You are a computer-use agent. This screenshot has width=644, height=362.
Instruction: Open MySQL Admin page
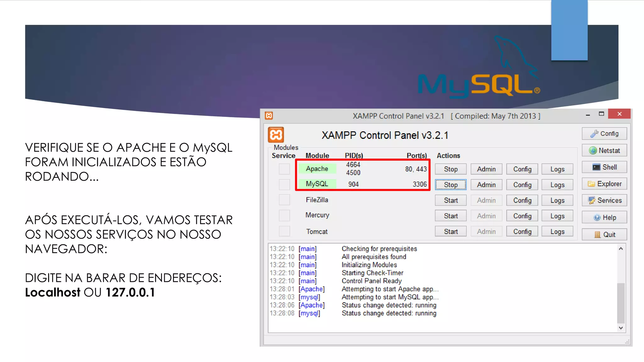486,185
